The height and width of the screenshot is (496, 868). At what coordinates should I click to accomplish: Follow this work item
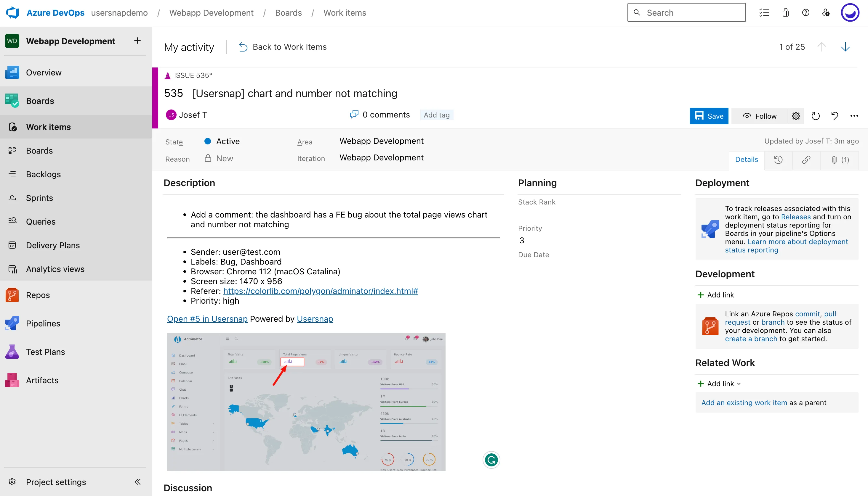coord(759,116)
